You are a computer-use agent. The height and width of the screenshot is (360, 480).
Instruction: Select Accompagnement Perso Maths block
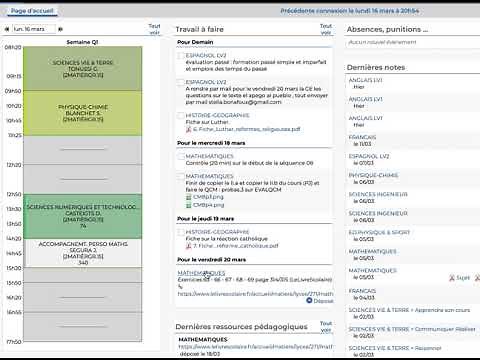[83, 253]
